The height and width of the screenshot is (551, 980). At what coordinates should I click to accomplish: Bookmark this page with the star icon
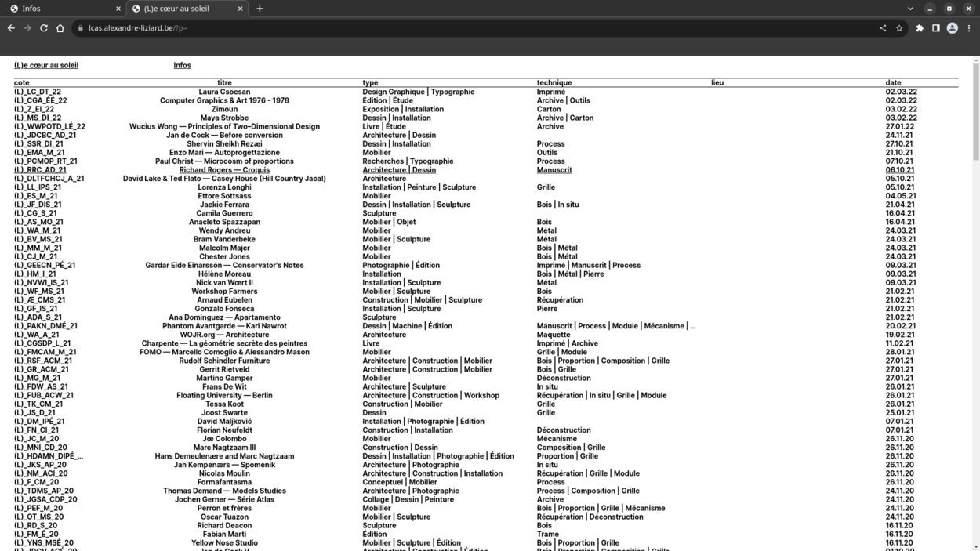click(x=899, y=28)
